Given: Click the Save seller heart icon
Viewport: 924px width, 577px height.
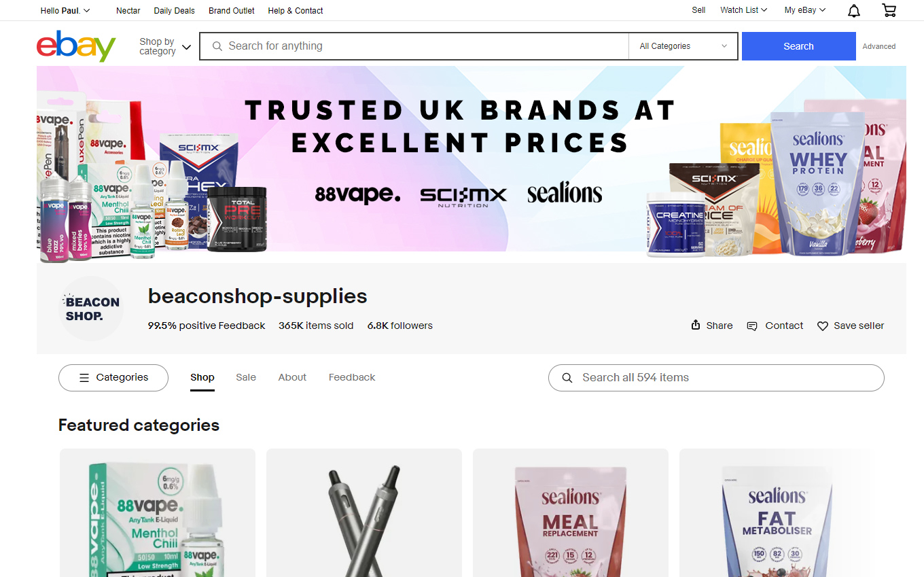Looking at the screenshot, I should point(823,326).
